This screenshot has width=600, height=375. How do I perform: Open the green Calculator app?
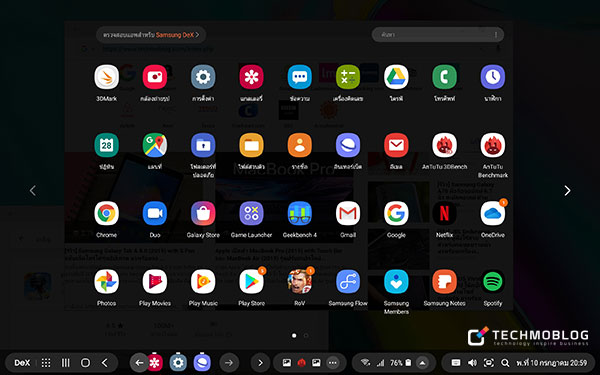(348, 77)
